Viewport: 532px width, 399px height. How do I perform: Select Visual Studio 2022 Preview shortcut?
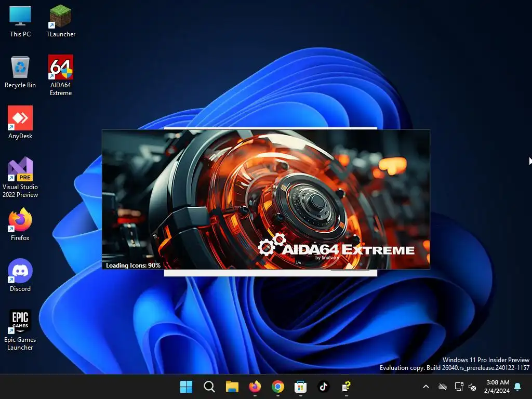20,177
